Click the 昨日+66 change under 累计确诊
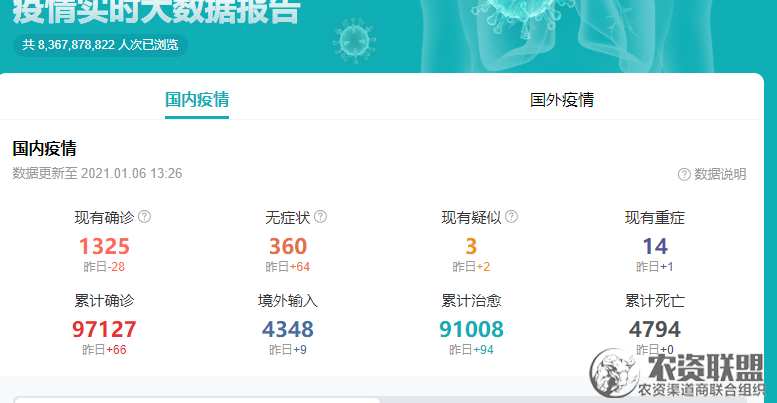Screen dimensions: 777x403 pos(104,349)
